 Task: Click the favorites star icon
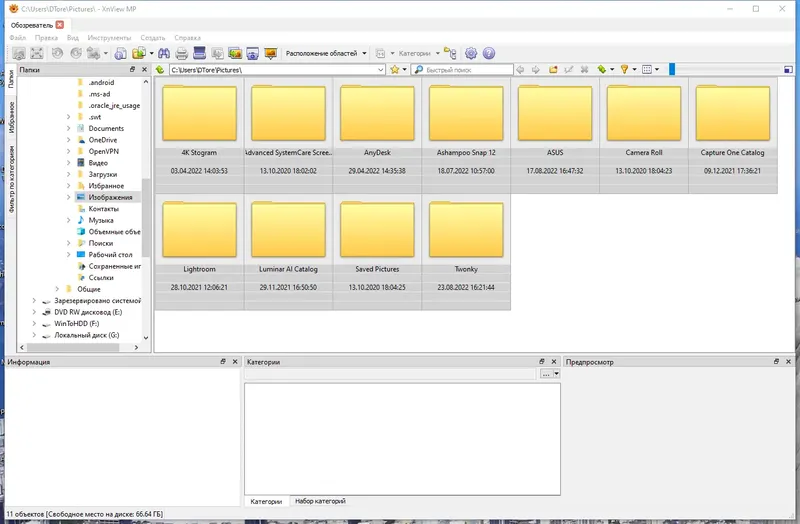coord(394,69)
